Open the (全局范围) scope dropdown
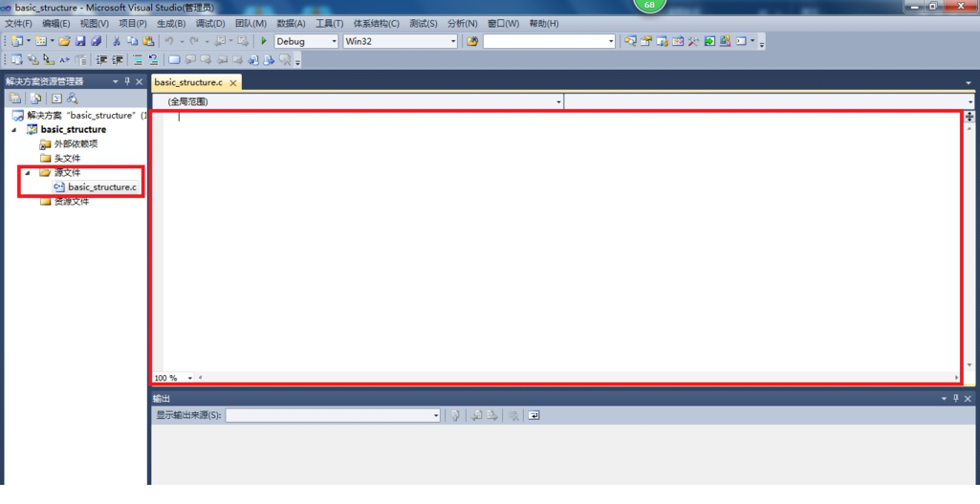 tap(558, 101)
